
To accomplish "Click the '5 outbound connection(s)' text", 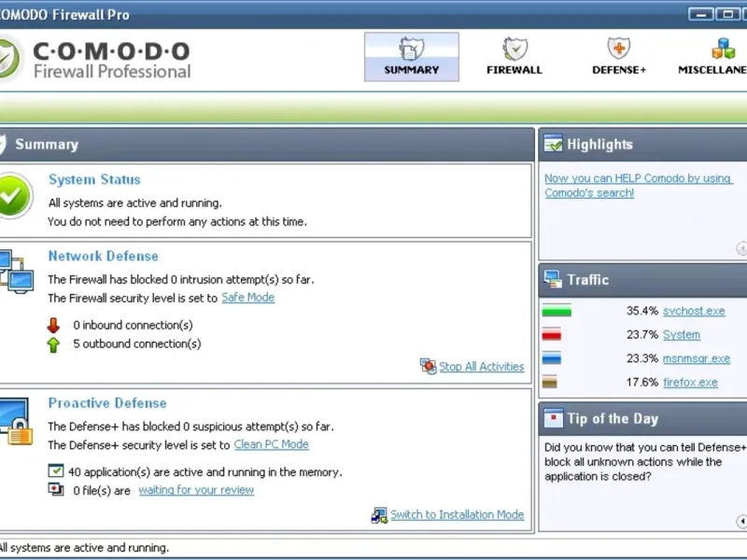I will pyautogui.click(x=137, y=343).
